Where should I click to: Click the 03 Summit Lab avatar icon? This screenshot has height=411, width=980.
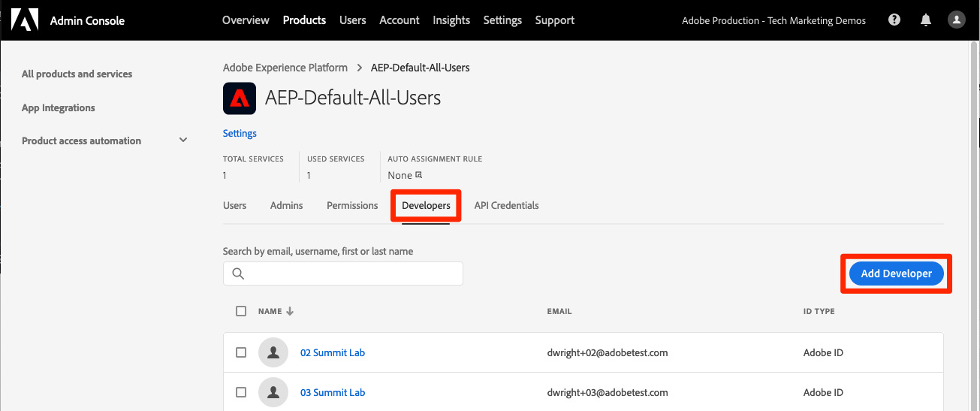(x=273, y=392)
